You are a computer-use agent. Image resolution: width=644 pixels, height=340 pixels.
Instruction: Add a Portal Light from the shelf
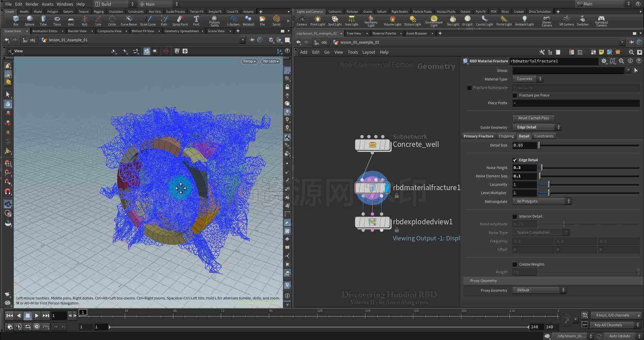coord(504,20)
